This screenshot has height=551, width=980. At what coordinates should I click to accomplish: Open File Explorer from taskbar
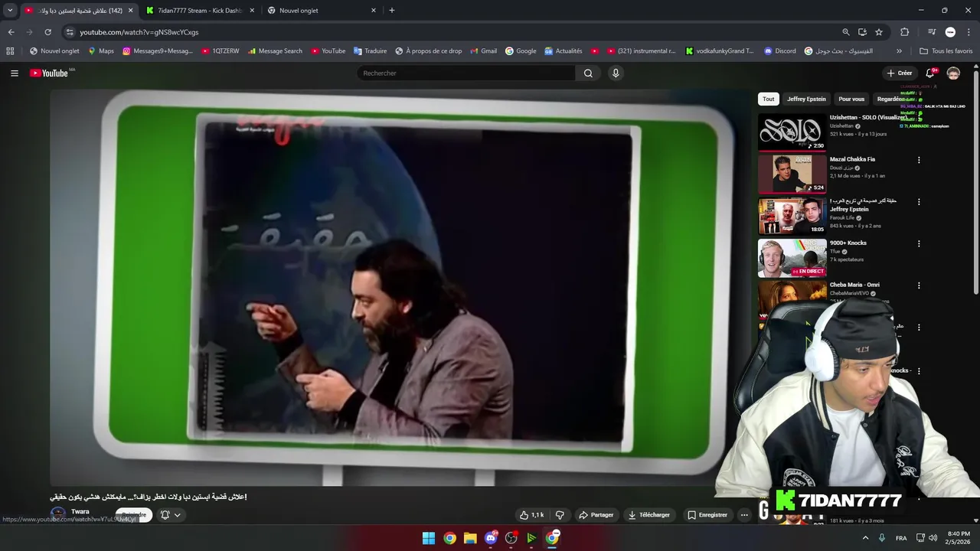click(470, 538)
